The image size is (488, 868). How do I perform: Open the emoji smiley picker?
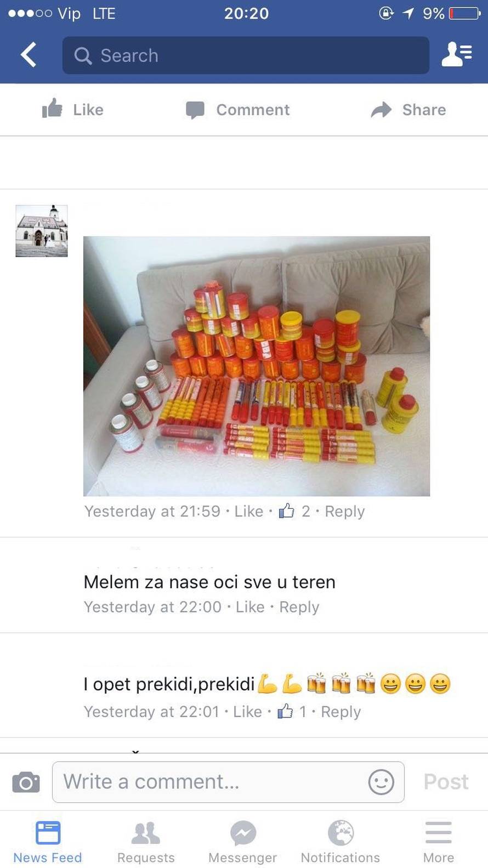click(381, 782)
